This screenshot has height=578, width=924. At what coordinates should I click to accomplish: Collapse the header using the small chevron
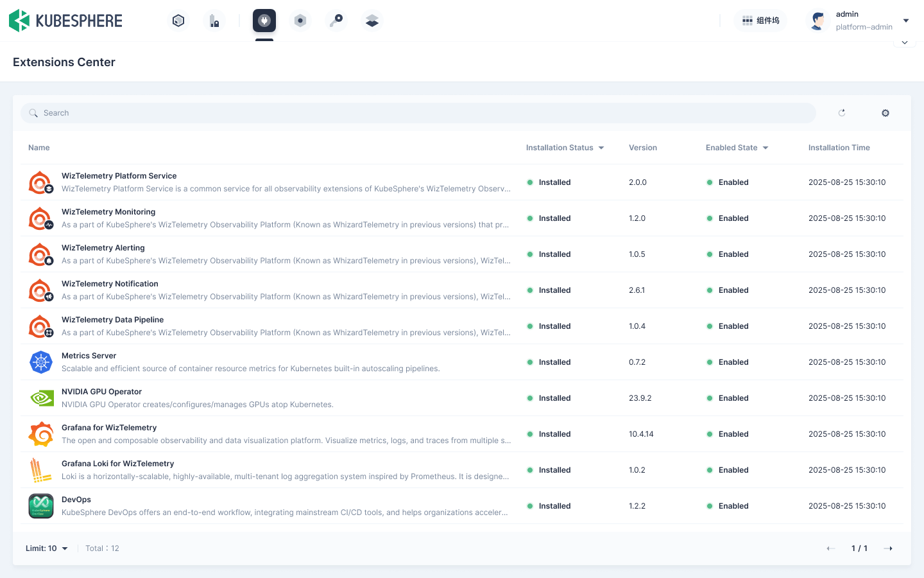pos(905,42)
